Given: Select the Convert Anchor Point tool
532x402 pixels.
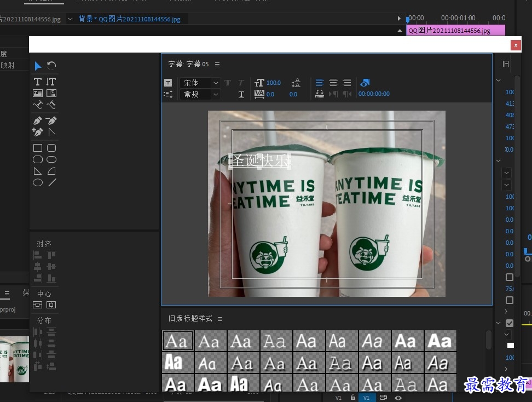Looking at the screenshot, I should click(51, 132).
